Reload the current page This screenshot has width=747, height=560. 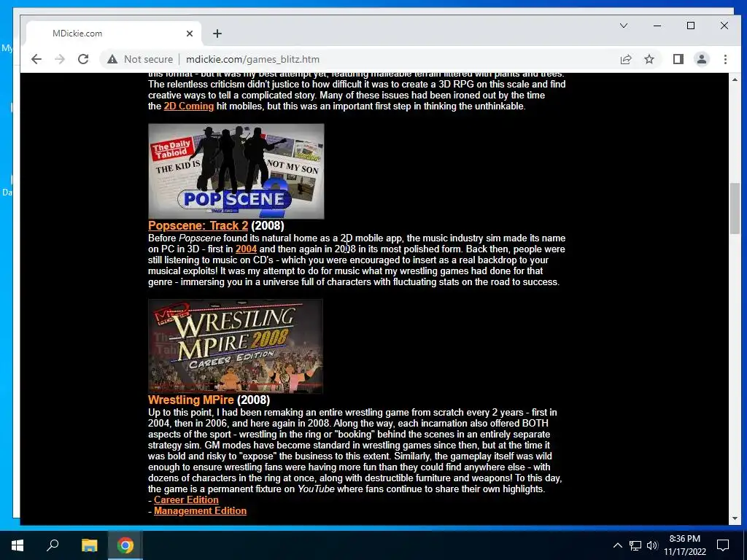click(83, 59)
